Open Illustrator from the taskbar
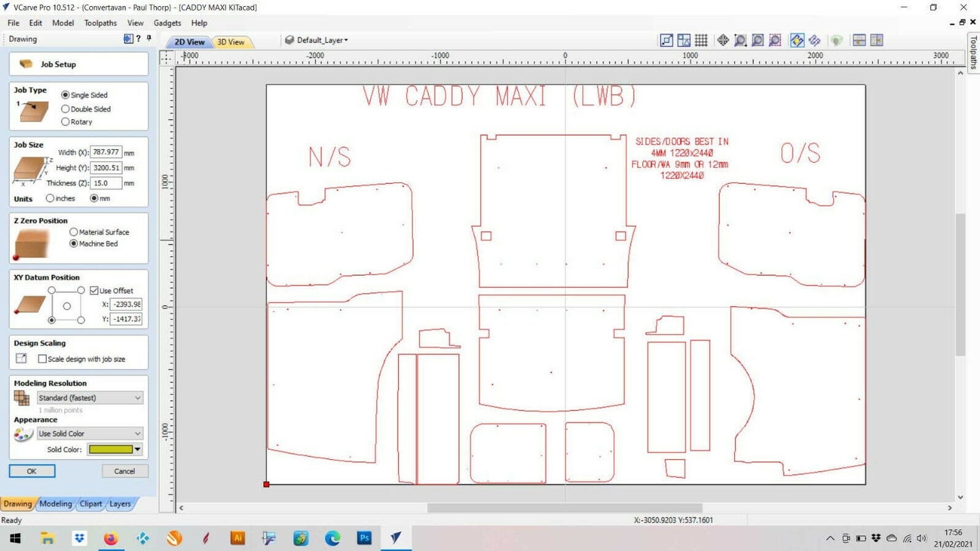The width and height of the screenshot is (980, 551). tap(237, 538)
